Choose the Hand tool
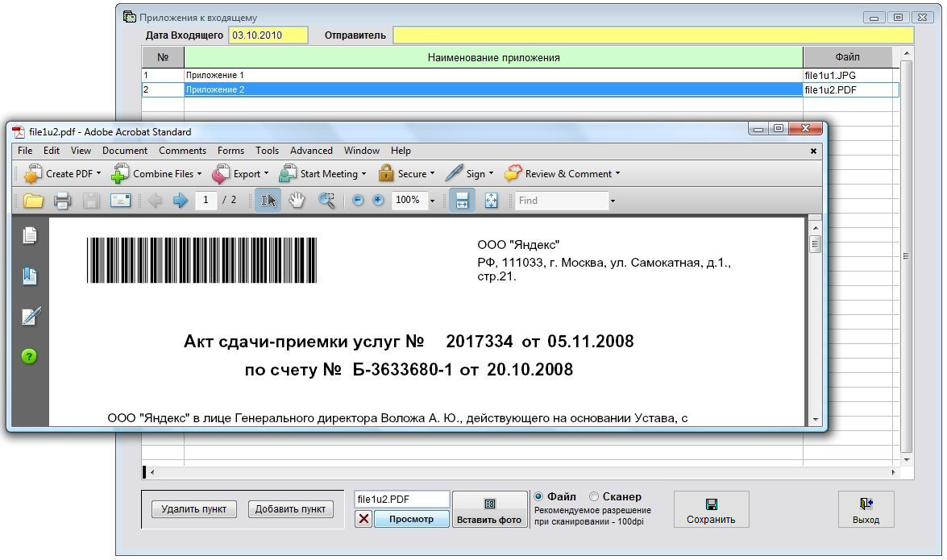 point(297,201)
